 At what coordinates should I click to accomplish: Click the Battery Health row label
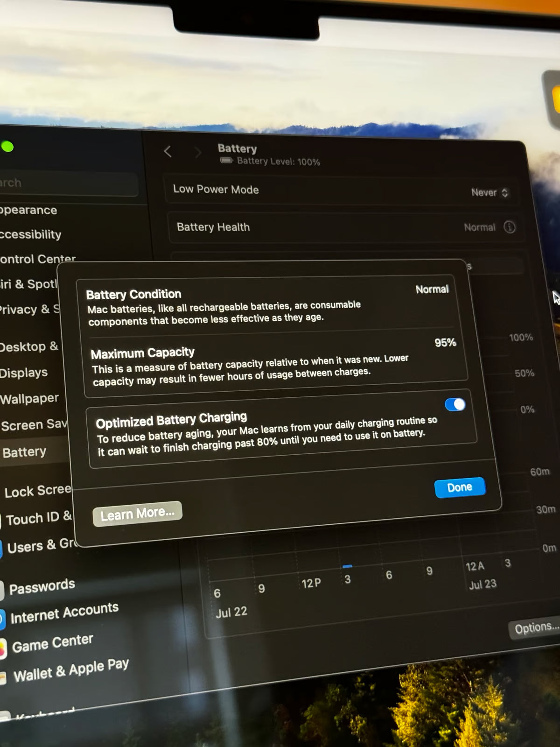point(213,227)
